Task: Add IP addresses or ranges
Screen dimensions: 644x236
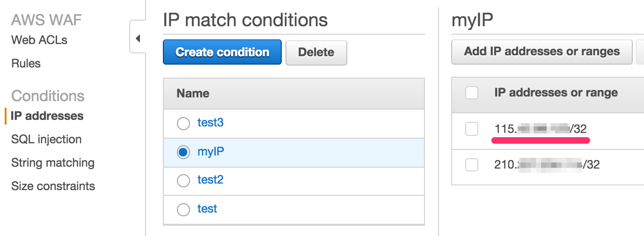Action: 542,52
